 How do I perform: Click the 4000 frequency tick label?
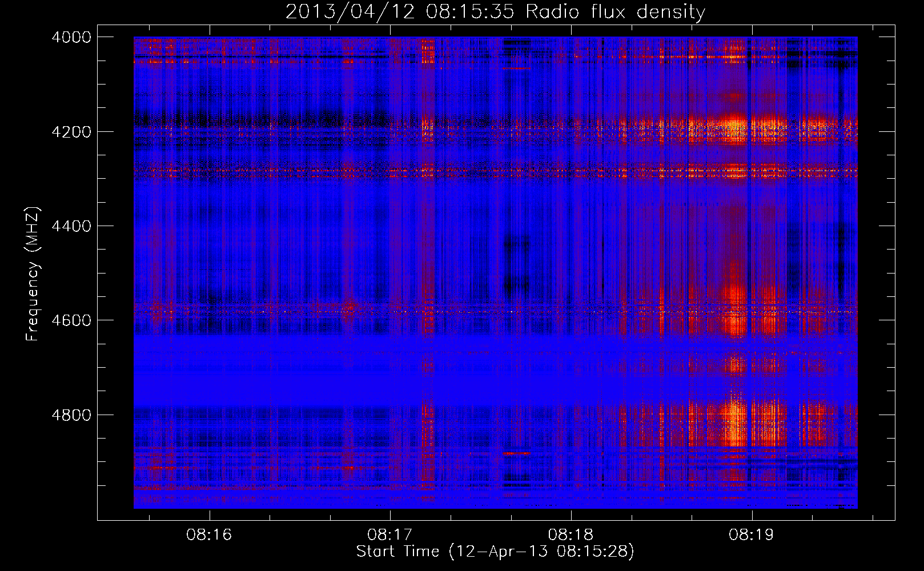[71, 37]
